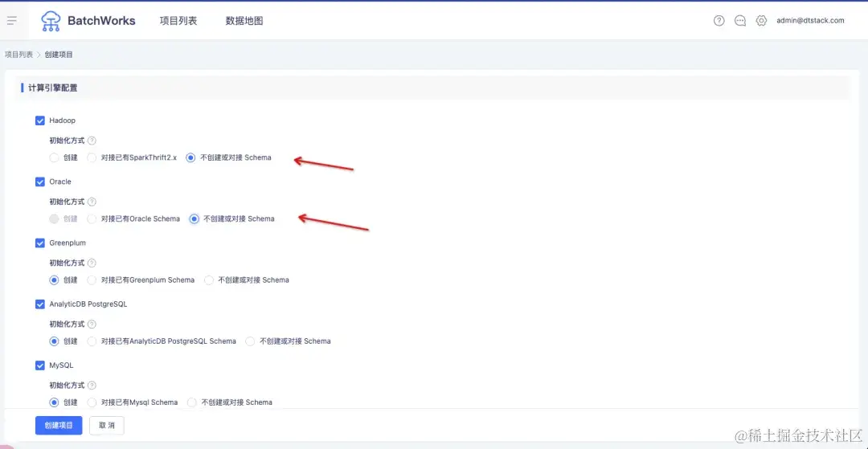
Task: Open the help question mark icon in header
Action: [719, 21]
